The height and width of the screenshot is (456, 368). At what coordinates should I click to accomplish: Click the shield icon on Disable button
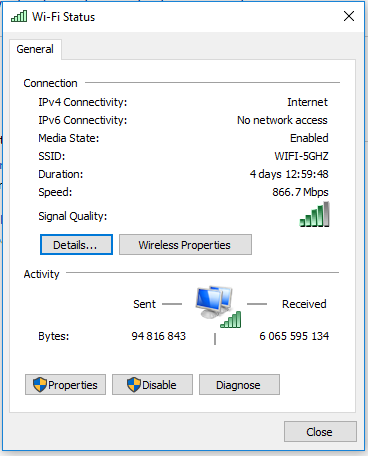[x=134, y=385]
